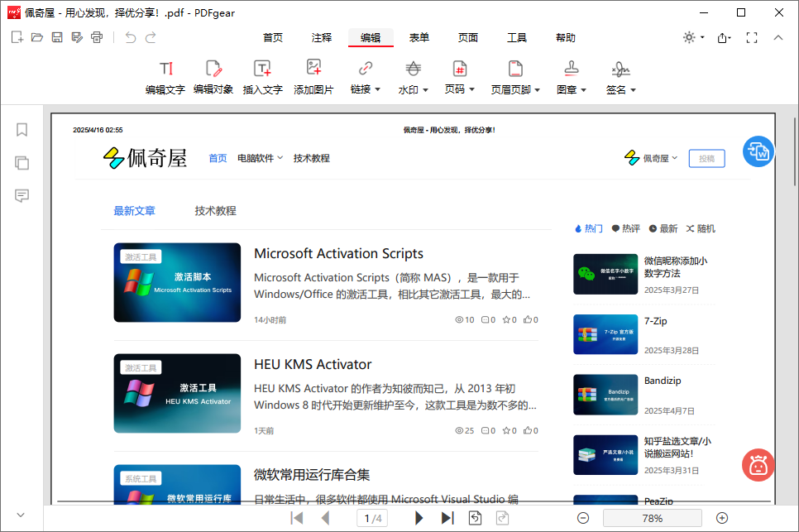Viewport: 799px width, 532px height.
Task: Show page thumbnails sidebar panel
Action: [x=22, y=163]
